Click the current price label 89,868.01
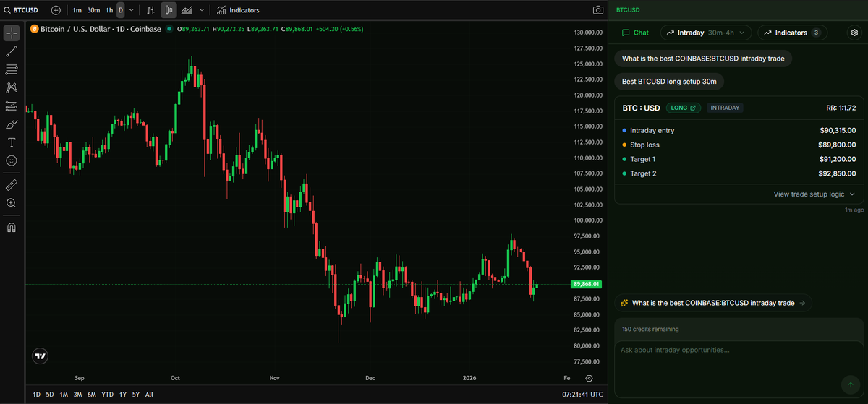Screen dimensions: 868x404 click(586, 284)
